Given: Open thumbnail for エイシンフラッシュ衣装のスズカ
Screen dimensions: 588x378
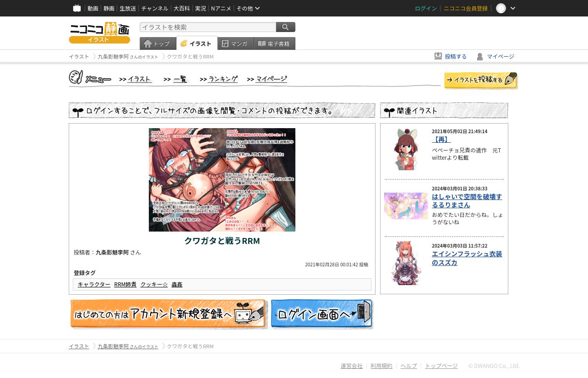Looking at the screenshot, I should (x=406, y=263).
